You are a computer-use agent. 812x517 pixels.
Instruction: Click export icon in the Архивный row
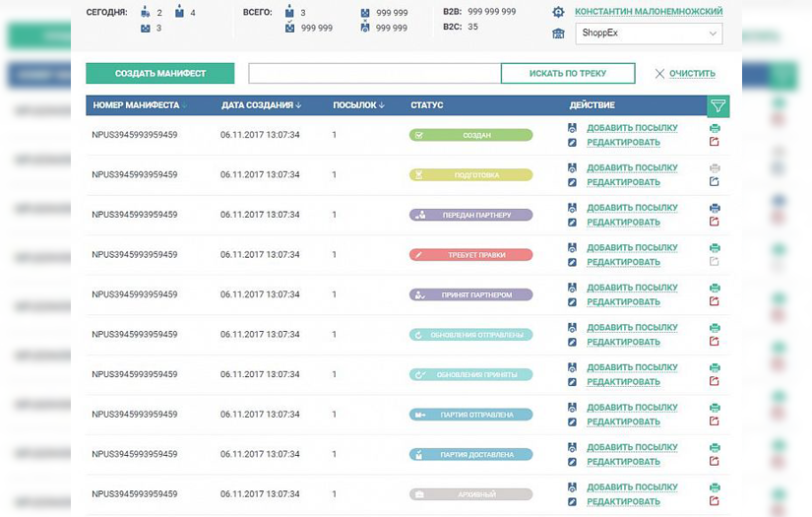pyautogui.click(x=715, y=500)
